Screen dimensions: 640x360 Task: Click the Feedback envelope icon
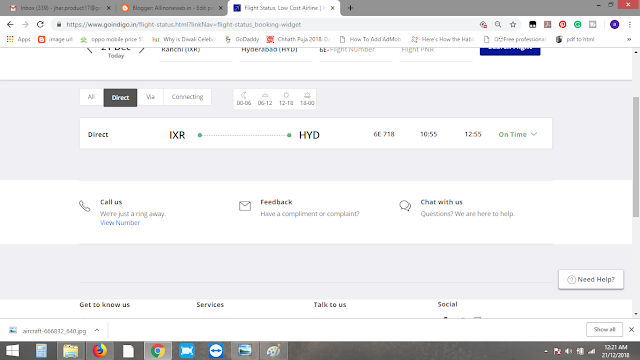(245, 206)
